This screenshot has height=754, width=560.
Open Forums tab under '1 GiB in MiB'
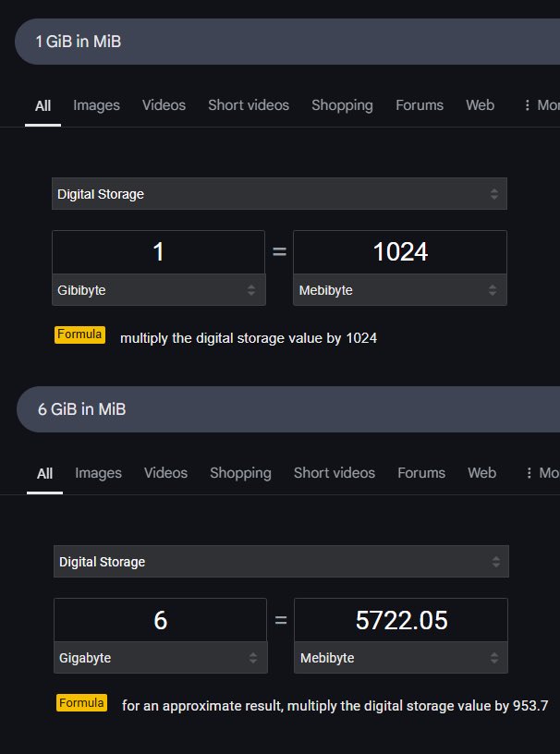[x=420, y=105]
